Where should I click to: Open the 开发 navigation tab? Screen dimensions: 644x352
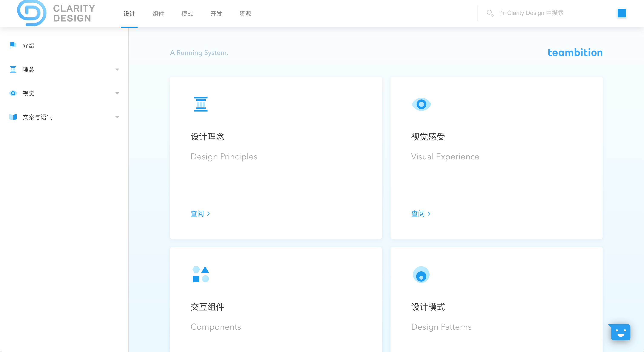pos(216,13)
